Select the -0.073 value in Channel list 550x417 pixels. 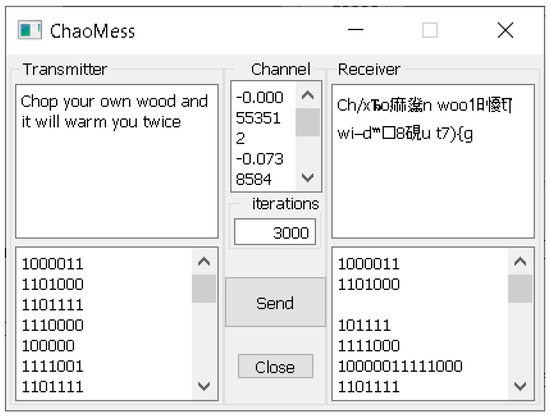(x=260, y=159)
